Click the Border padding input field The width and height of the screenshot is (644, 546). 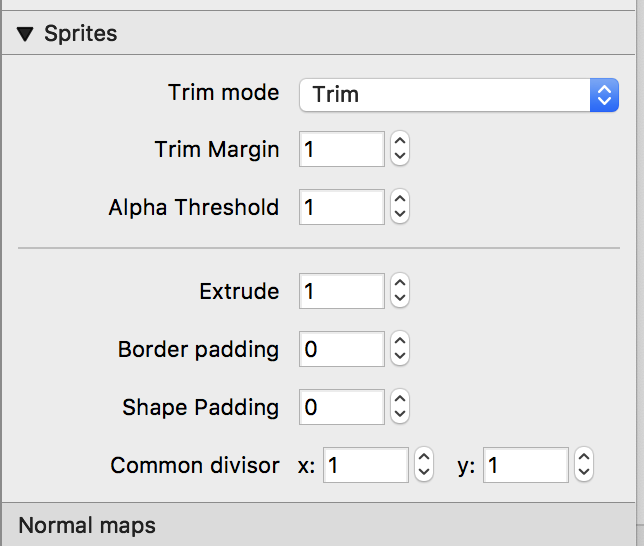pos(341,350)
